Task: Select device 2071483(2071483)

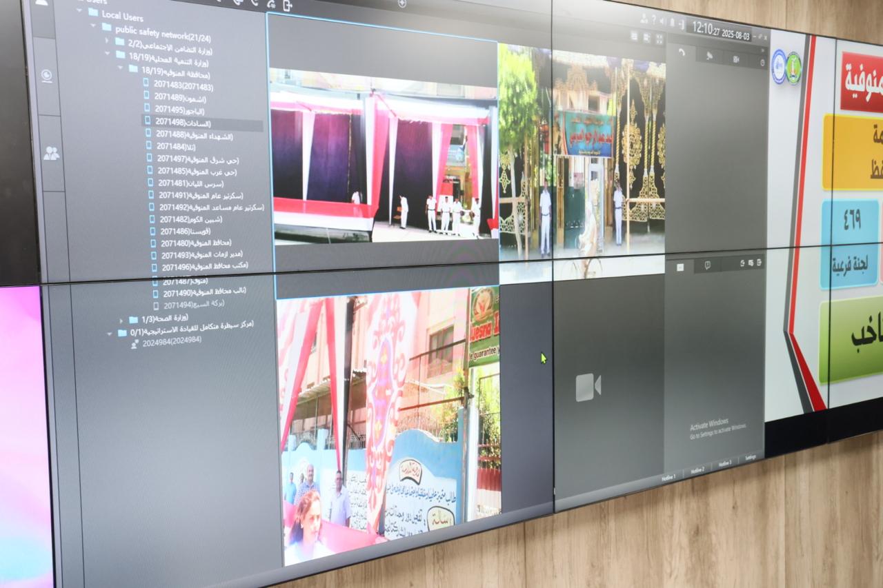Action: [178, 86]
